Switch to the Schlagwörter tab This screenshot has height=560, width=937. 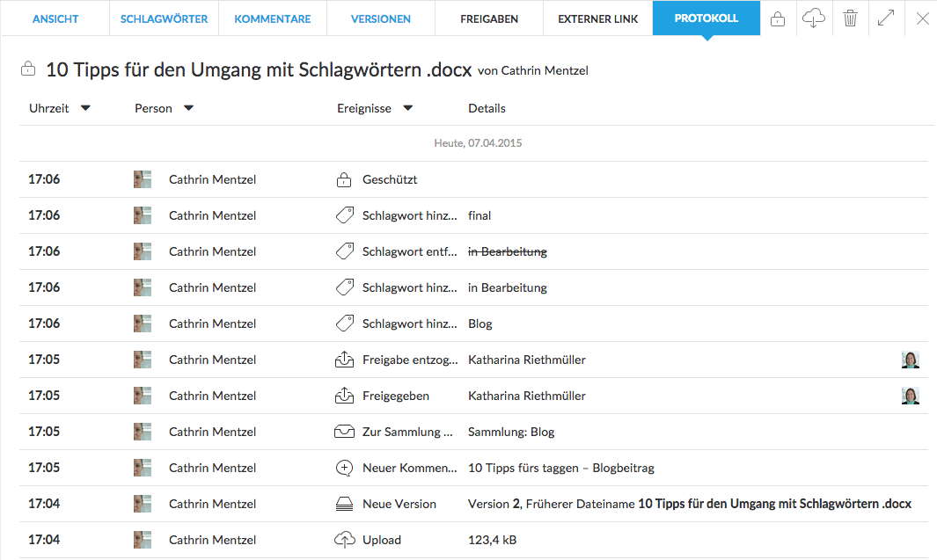163,18
